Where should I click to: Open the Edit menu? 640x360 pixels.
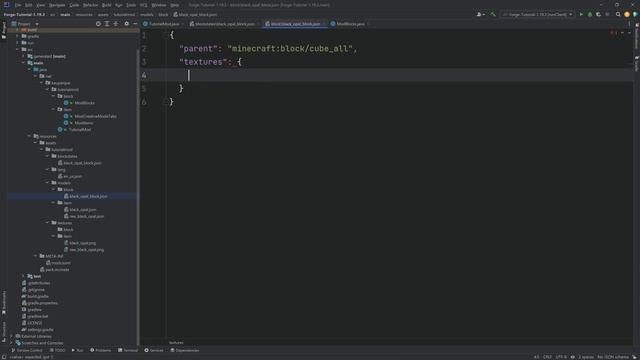[x=29, y=5]
